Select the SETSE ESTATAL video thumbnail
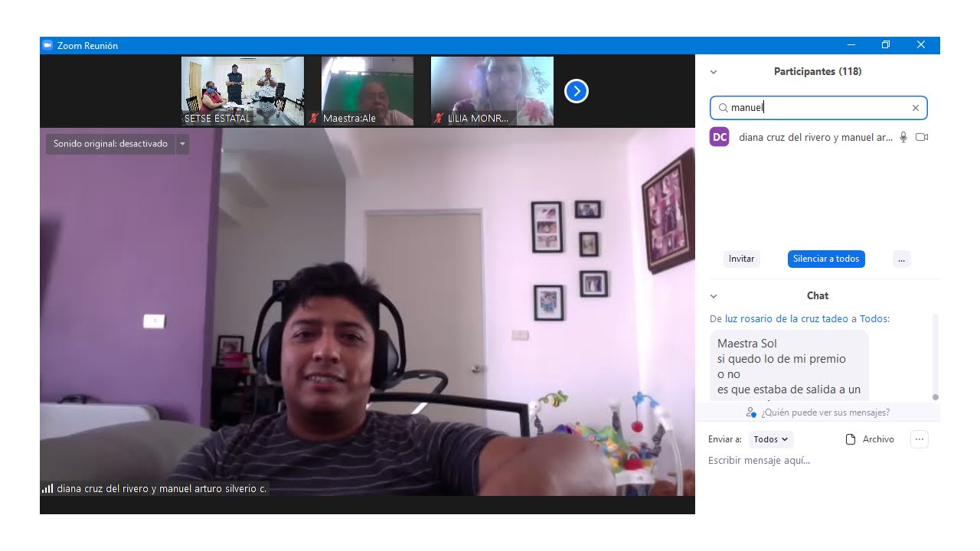 pyautogui.click(x=243, y=91)
